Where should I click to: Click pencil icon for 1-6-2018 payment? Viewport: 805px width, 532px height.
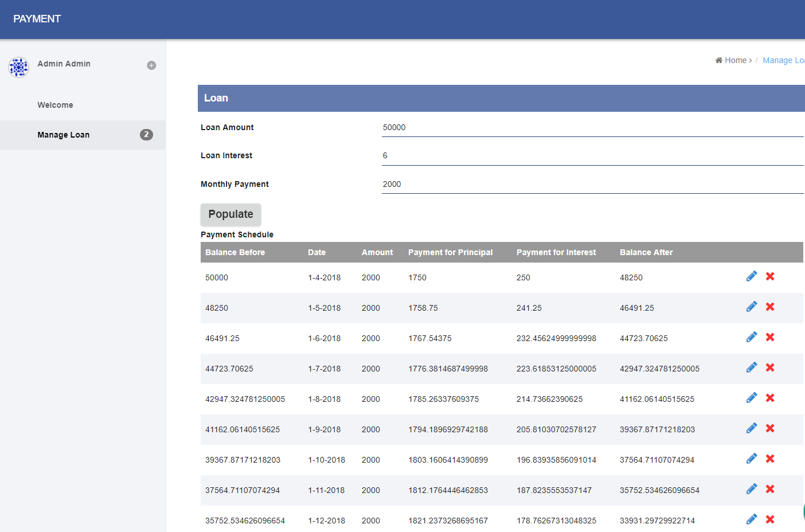click(x=751, y=337)
